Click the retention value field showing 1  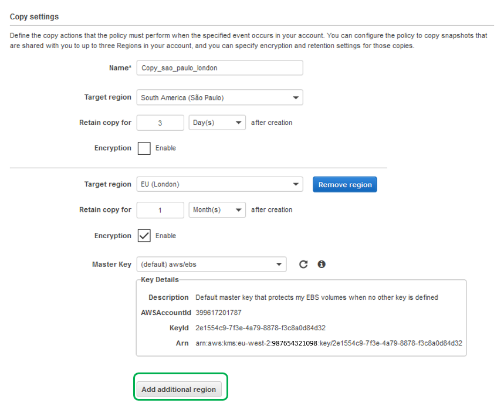point(160,209)
